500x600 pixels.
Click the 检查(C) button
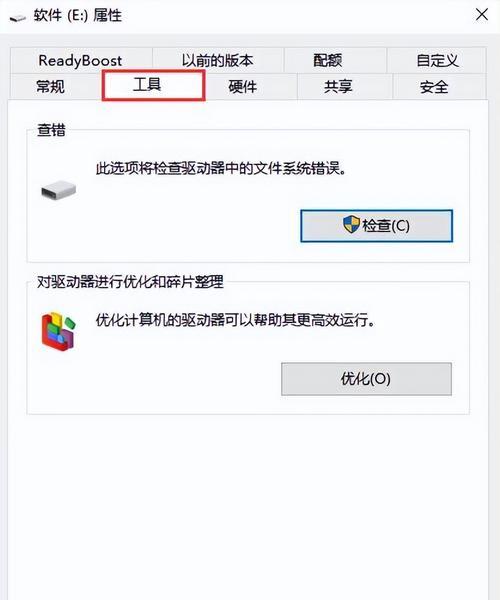[376, 226]
